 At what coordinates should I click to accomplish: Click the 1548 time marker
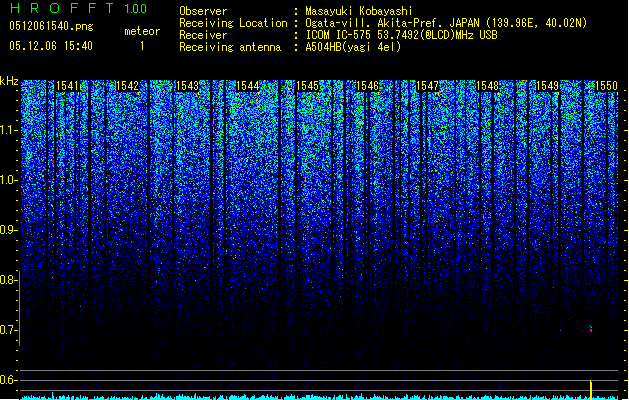pos(487,86)
